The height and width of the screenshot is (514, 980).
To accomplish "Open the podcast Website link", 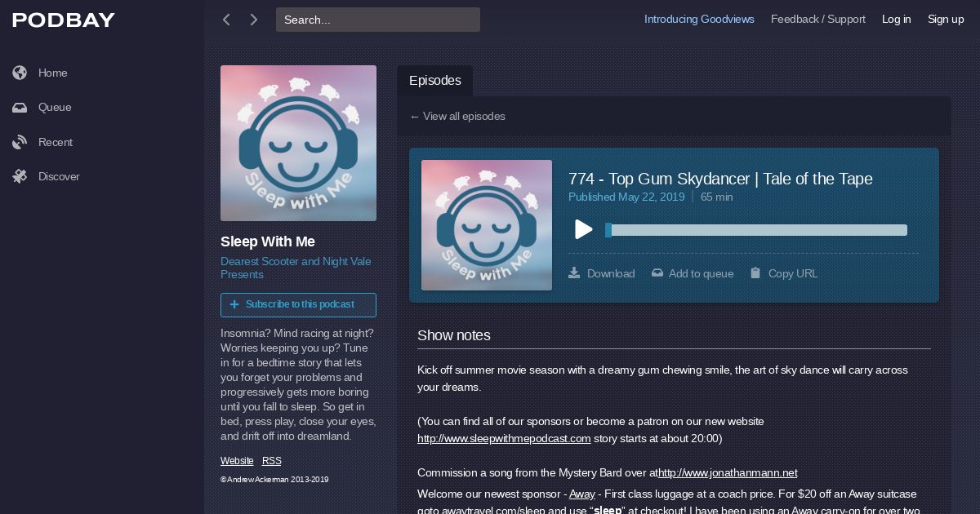I will pos(237,461).
